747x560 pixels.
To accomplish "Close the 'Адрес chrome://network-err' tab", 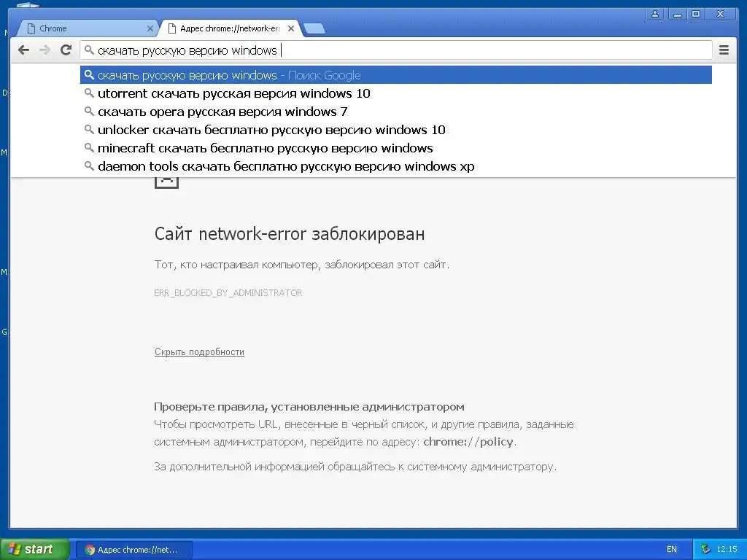I will click(291, 28).
